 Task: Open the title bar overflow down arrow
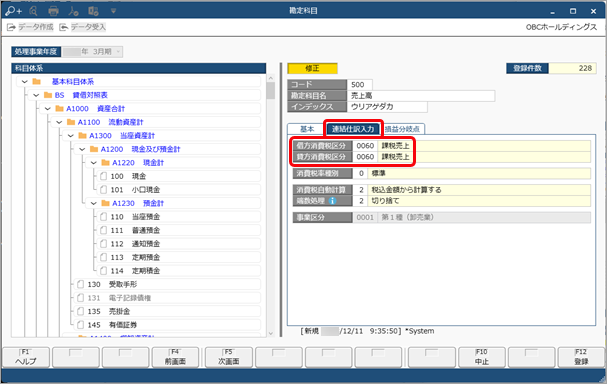(113, 11)
